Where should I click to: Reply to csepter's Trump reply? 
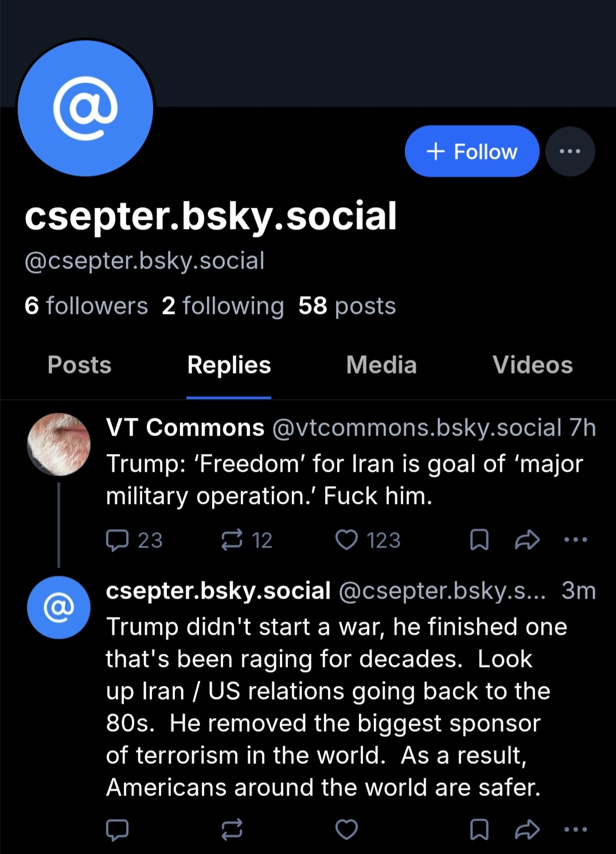[x=118, y=829]
